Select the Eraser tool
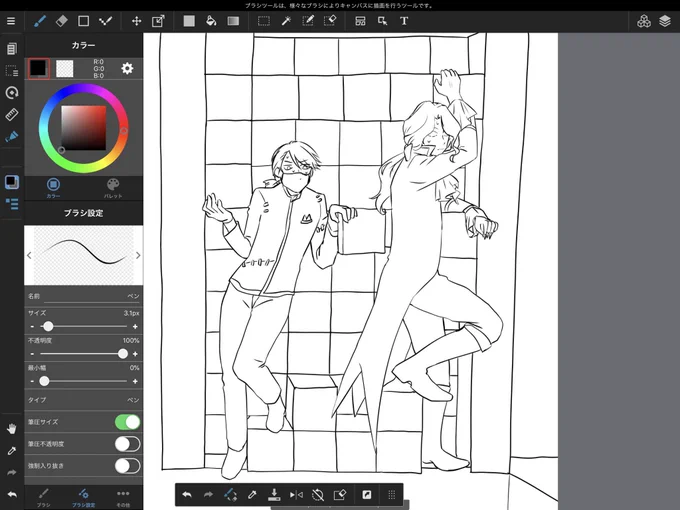The height and width of the screenshot is (510, 680). tap(62, 21)
